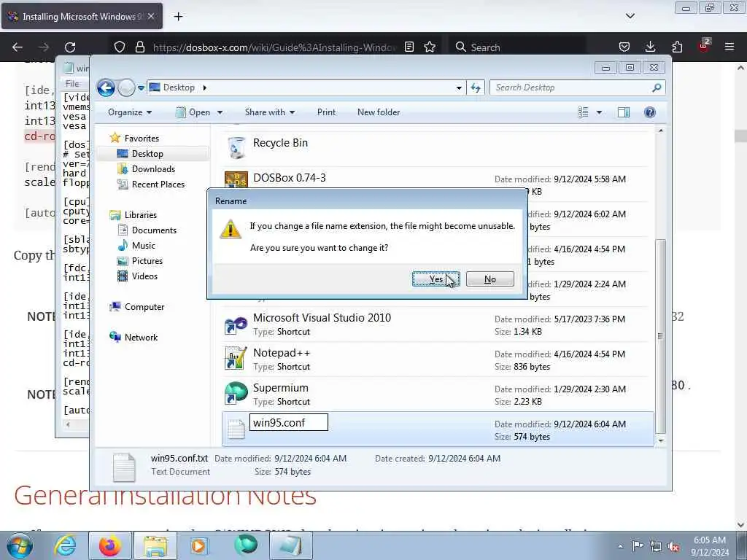Image resolution: width=747 pixels, height=560 pixels.
Task: Toggle Firefox reader view icon
Action: (x=409, y=47)
